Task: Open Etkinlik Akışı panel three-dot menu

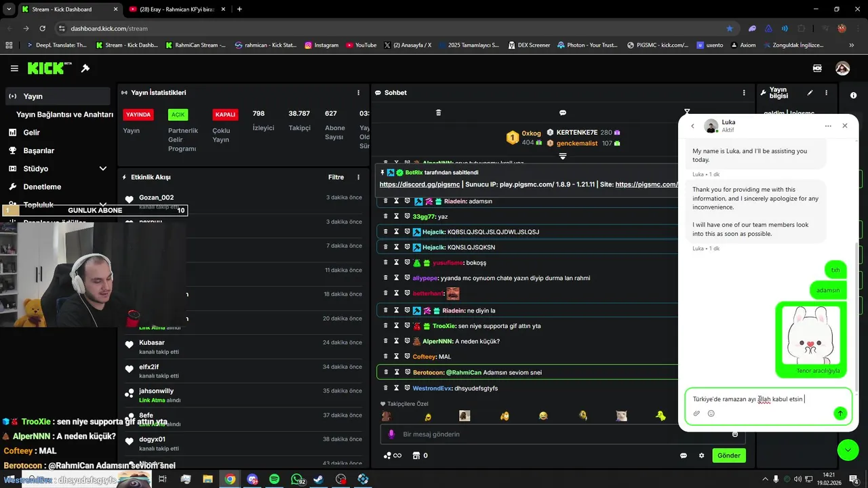Action: (x=359, y=178)
